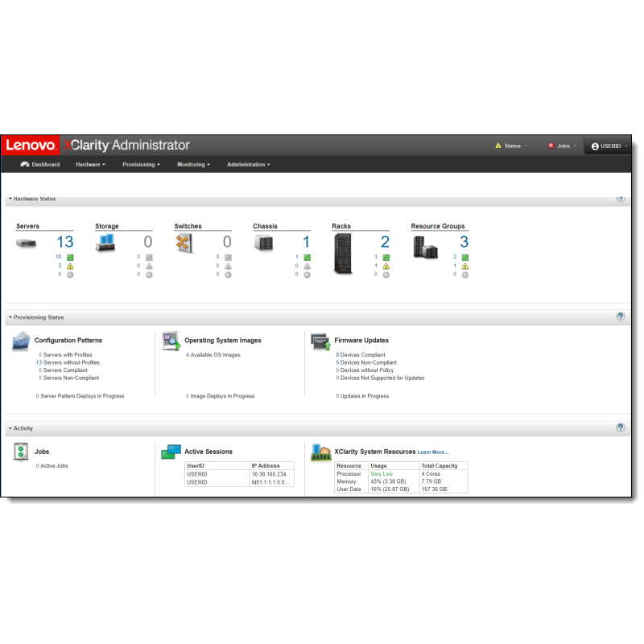Click the Resource Groups warning status icon
This screenshot has height=644, width=644.
[465, 266]
